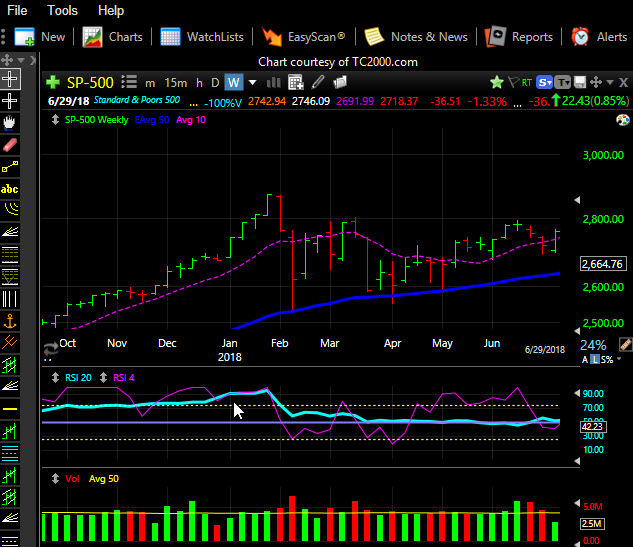Open the Help menu
This screenshot has width=633, height=547.
click(111, 10)
